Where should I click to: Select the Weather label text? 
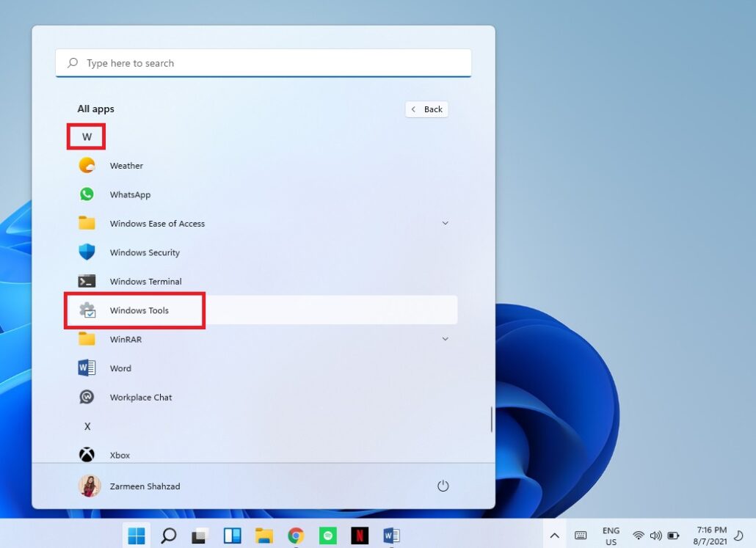tap(126, 166)
